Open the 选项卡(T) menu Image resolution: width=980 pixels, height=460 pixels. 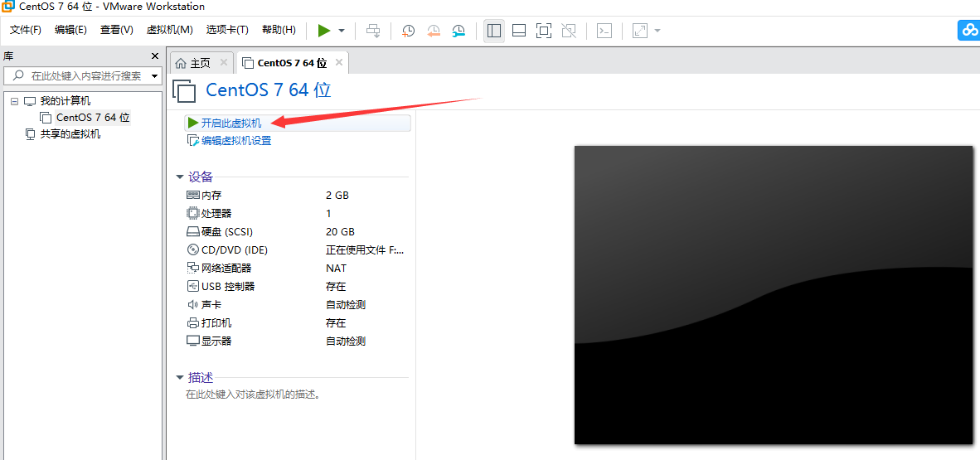(x=227, y=30)
